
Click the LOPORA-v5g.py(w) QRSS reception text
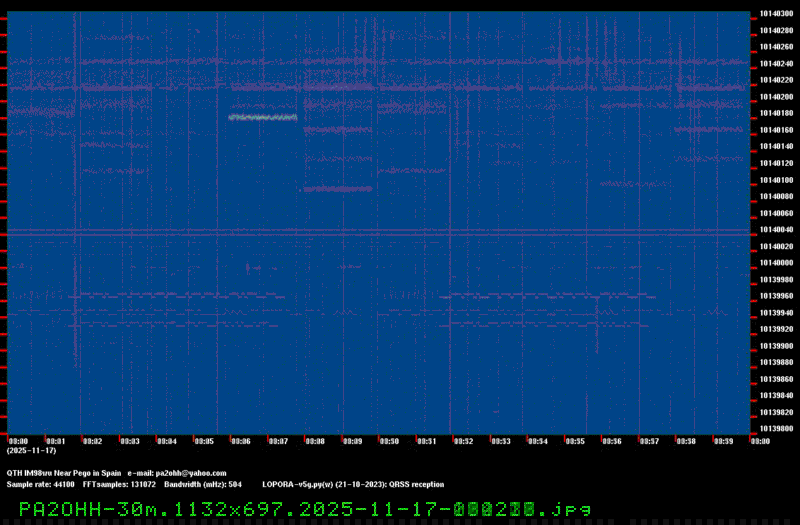click(352, 484)
